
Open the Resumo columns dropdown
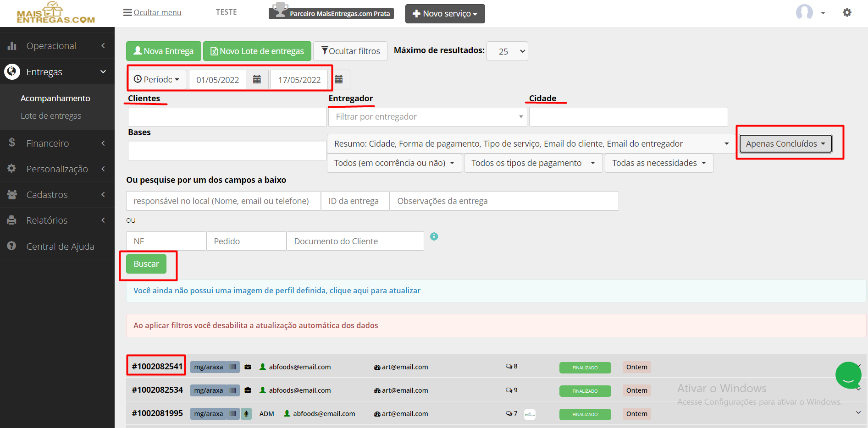coord(531,144)
